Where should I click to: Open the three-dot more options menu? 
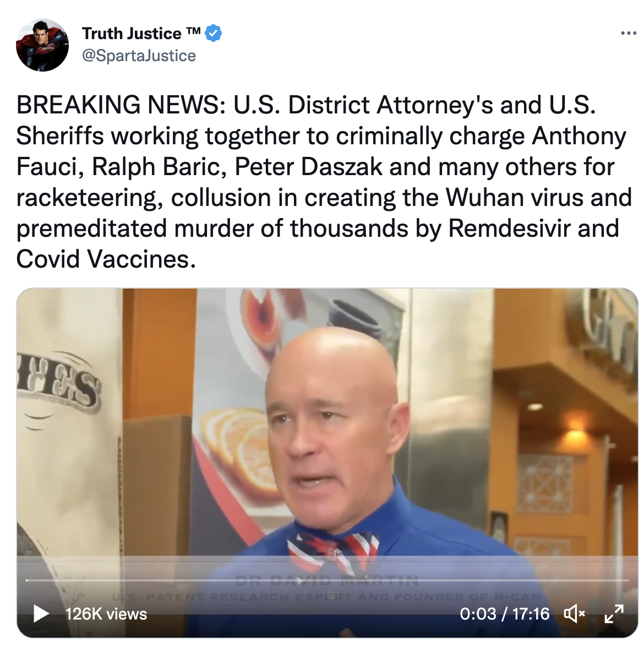click(x=628, y=33)
